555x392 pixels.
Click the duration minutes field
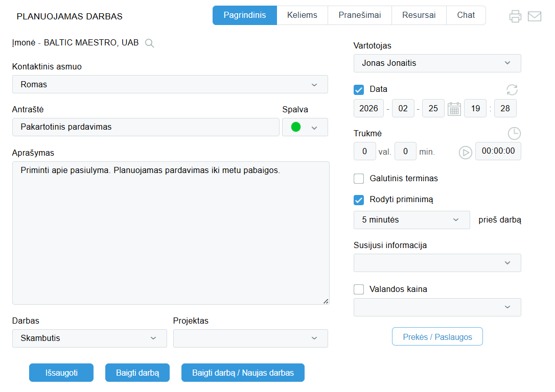(405, 151)
